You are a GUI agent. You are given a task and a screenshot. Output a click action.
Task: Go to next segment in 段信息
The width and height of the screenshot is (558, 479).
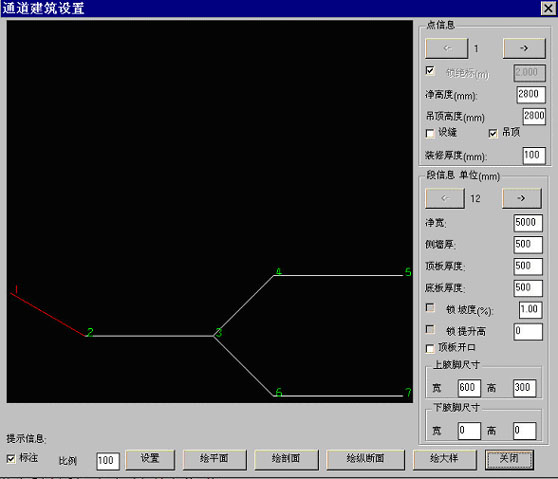pyautogui.click(x=522, y=198)
